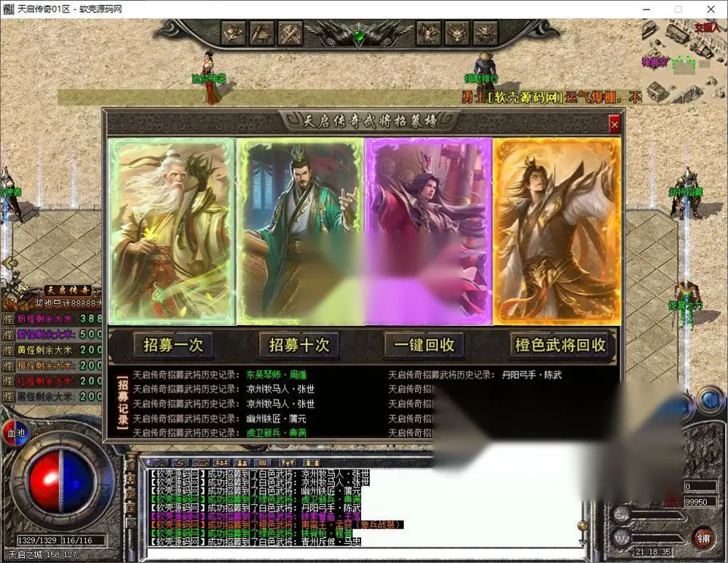Click the 青州斥候·马忠 chat message

256,541
